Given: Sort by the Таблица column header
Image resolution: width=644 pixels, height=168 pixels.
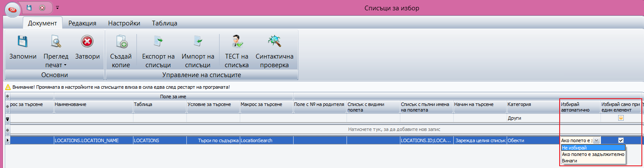Looking at the screenshot, I should pos(160,107).
